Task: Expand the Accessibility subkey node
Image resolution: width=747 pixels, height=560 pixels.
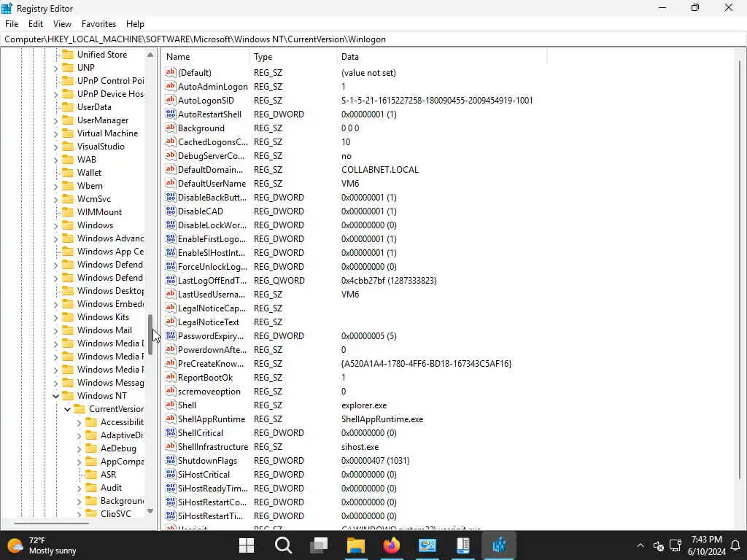Action: pos(79,422)
